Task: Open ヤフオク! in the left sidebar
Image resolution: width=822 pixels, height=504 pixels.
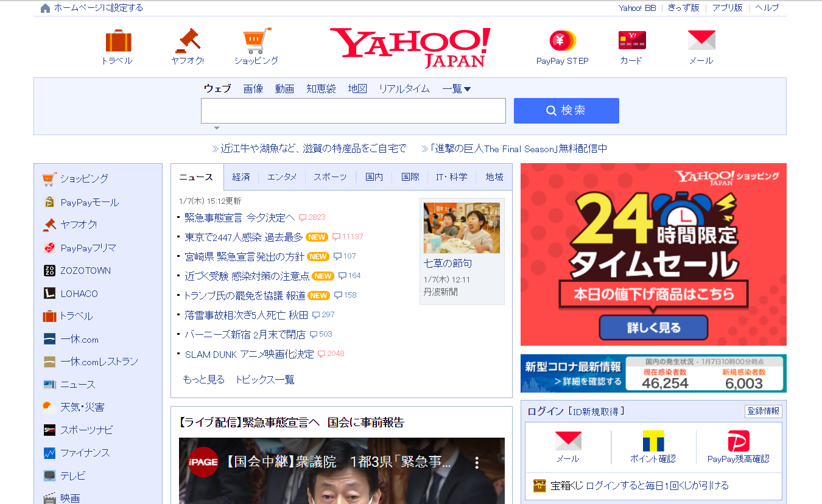Action: click(x=79, y=225)
